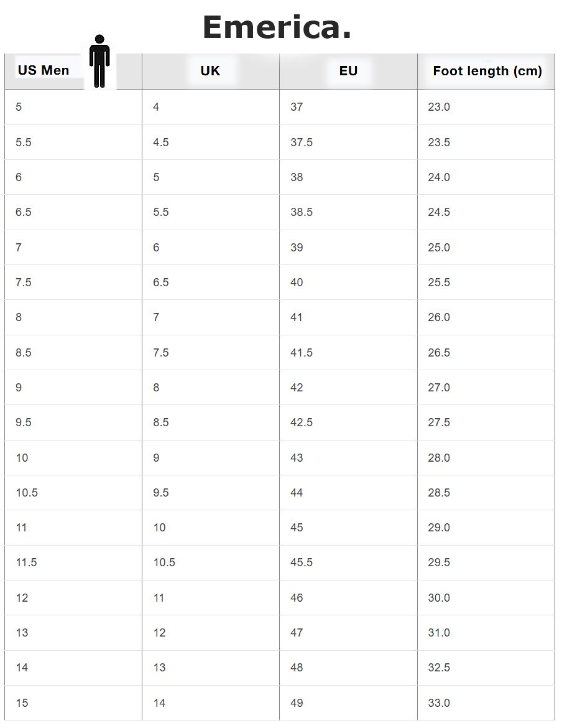This screenshot has height=728, width=562.
Task: Select US Men size 7.5 cell
Action: 24,282
